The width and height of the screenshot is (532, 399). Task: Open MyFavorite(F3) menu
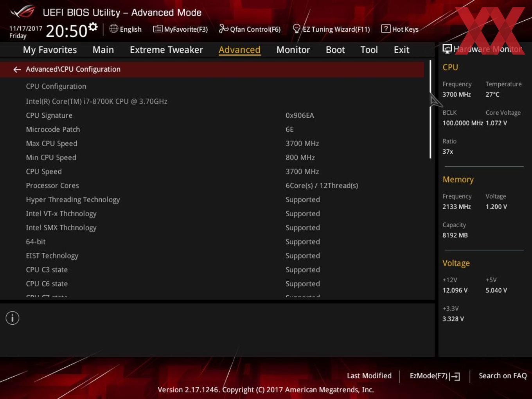point(180,29)
